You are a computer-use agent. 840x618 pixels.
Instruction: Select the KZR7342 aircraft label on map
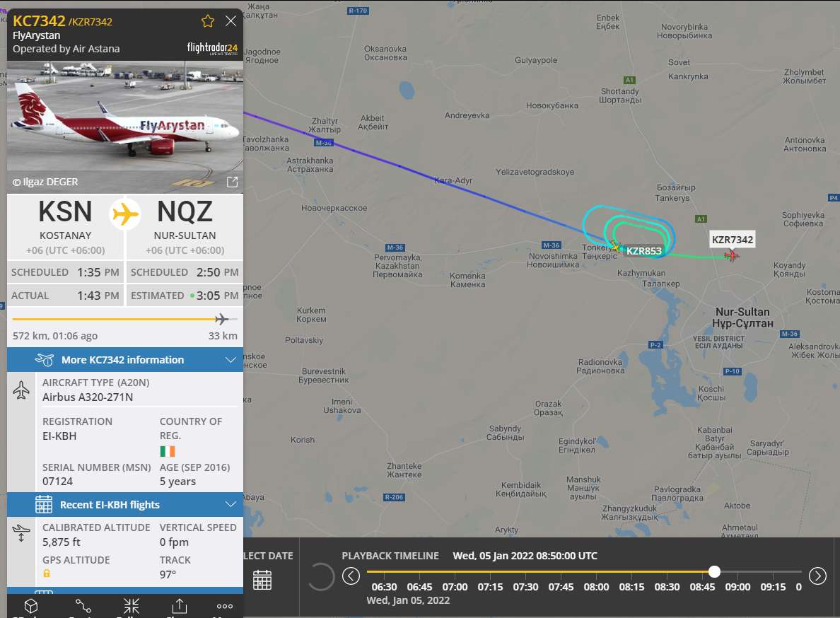(733, 240)
